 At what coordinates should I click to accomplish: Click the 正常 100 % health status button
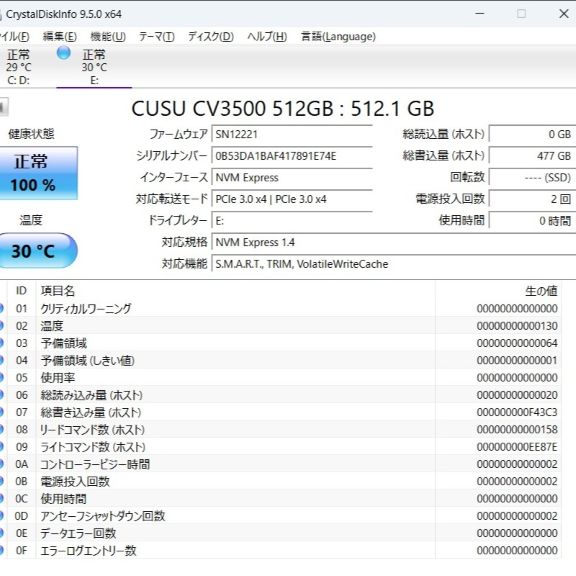[x=38, y=173]
